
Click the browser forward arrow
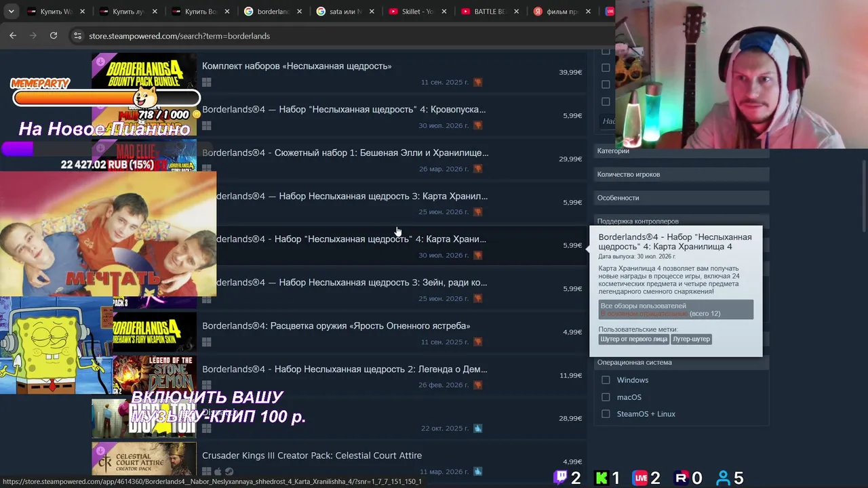[33, 36]
